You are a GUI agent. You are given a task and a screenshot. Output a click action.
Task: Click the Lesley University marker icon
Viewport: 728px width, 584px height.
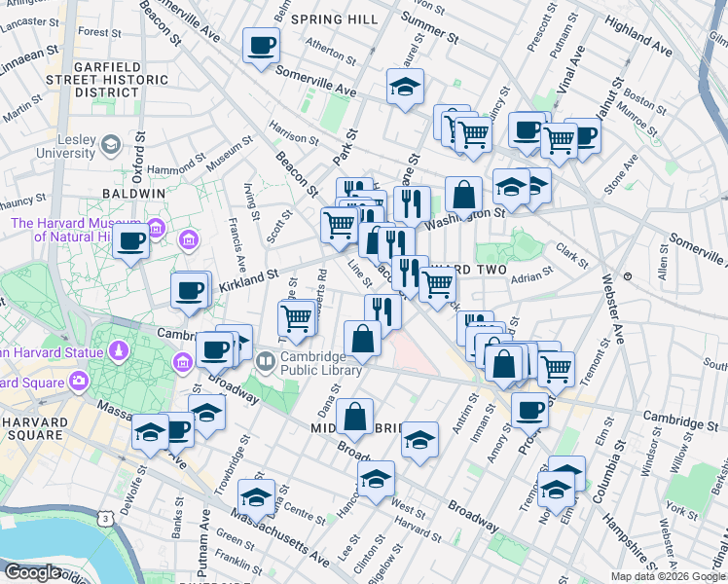pos(111,145)
